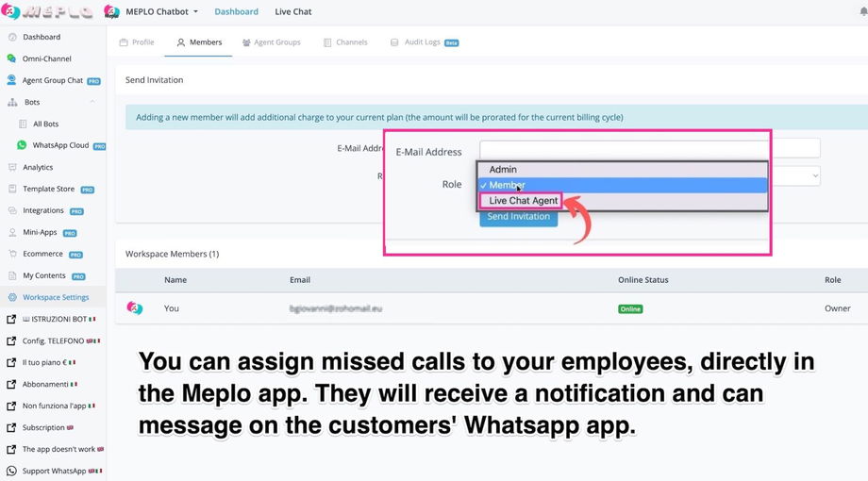Click the Bots hierarchy icon
This screenshot has height=481, width=868.
(12, 103)
